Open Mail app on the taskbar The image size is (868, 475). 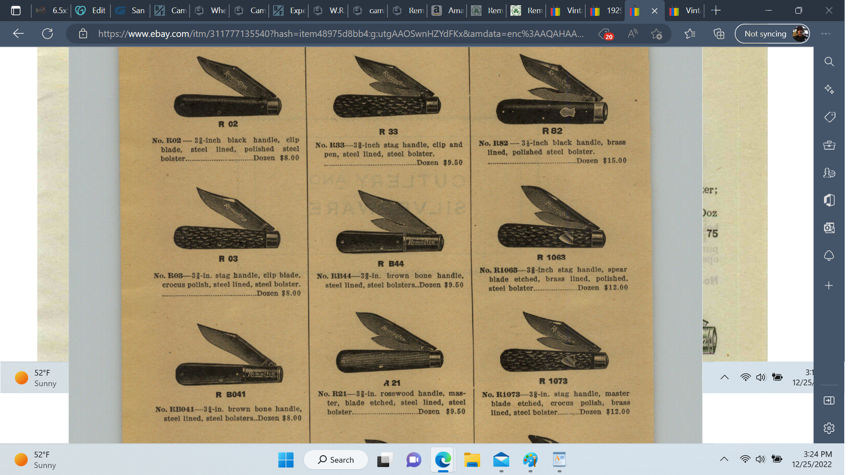point(501,460)
